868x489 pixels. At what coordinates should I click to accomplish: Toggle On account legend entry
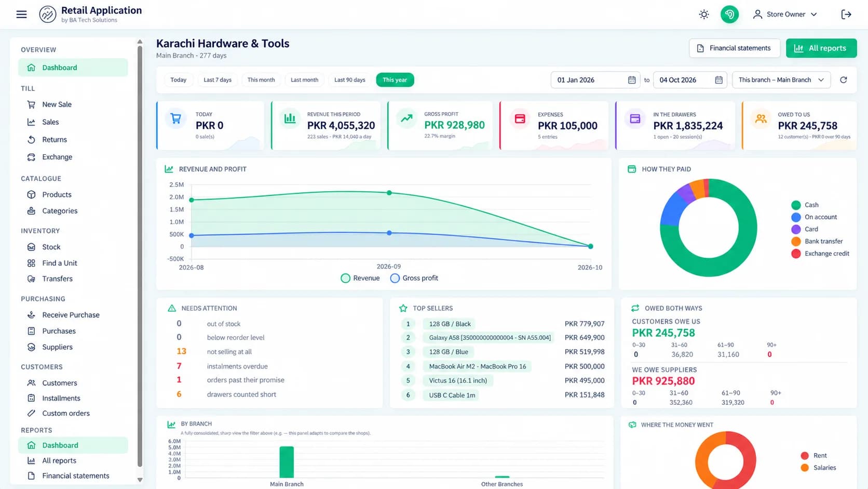814,217
